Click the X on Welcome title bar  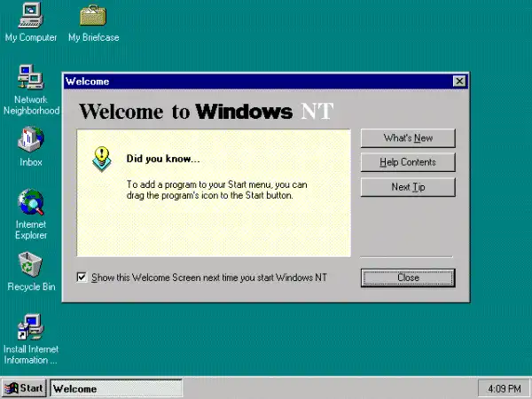point(458,82)
